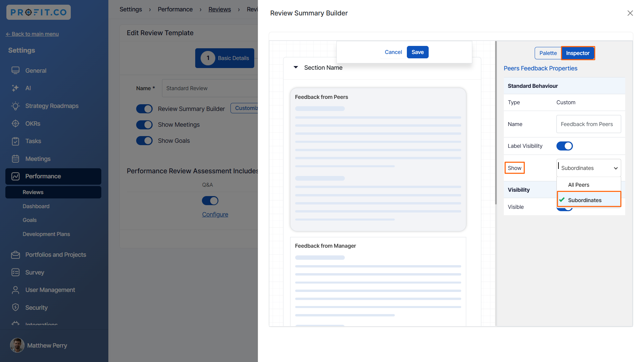Turn off the Show Goals toggle
Screen dimensions: 644x362
coord(144,141)
